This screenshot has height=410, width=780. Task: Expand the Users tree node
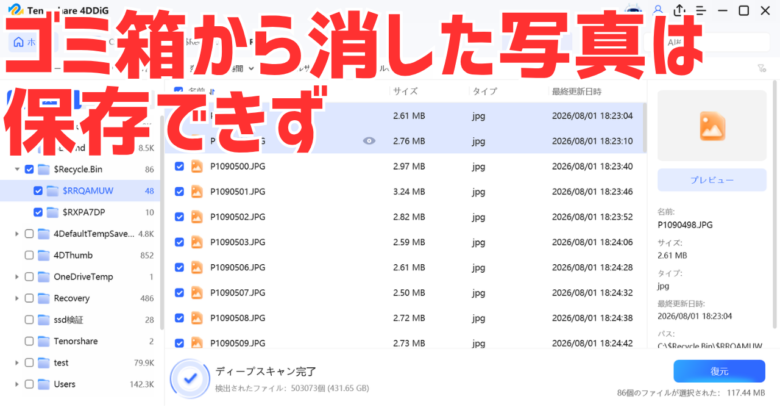point(17,384)
